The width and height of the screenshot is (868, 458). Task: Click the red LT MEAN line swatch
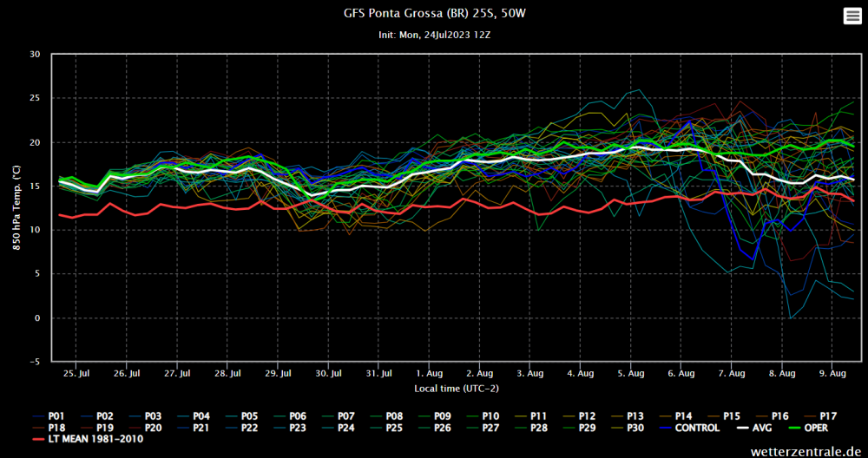(38, 440)
